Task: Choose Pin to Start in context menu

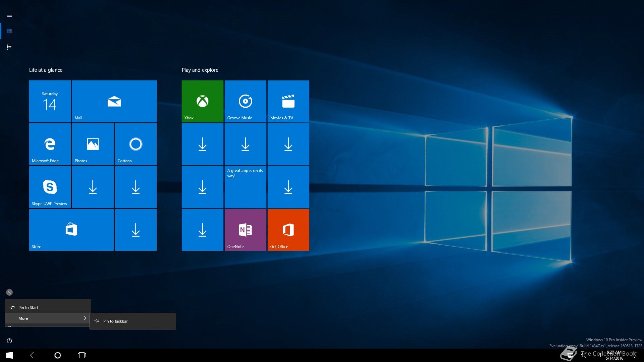Action: point(48,307)
